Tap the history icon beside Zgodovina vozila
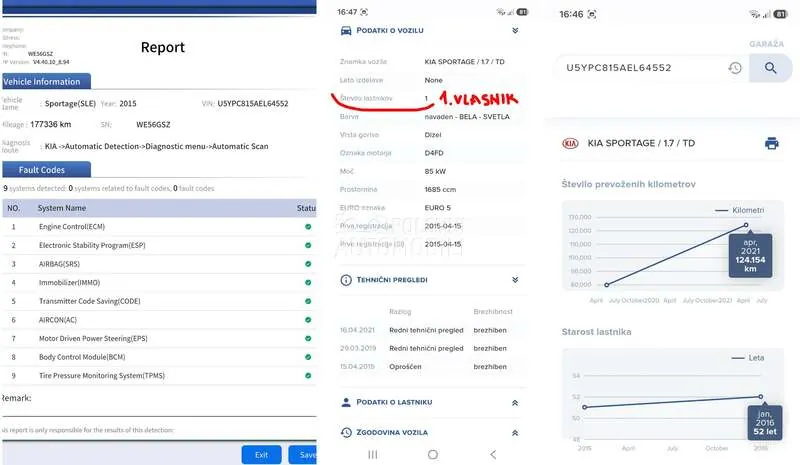Image resolution: width=800 pixels, height=465 pixels. 346,432
